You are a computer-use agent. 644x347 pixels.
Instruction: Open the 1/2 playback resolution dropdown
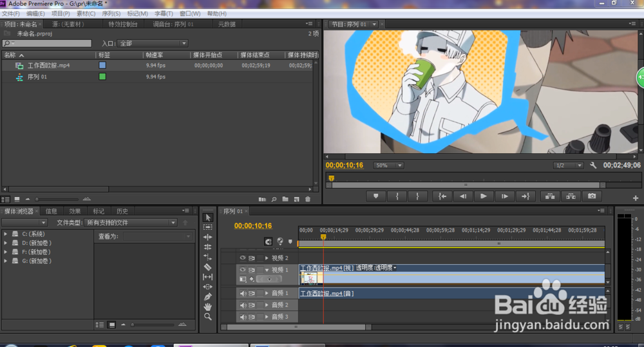[x=569, y=165]
